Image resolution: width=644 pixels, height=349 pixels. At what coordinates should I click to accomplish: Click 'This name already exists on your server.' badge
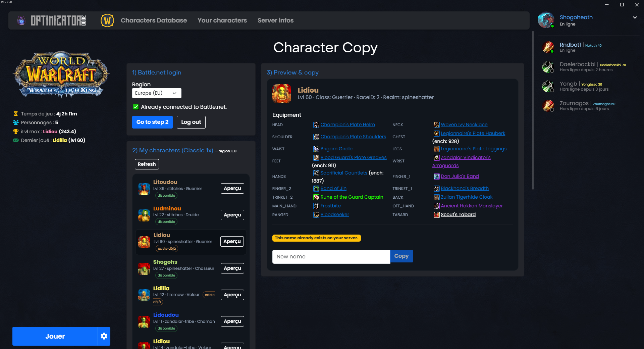316,238
